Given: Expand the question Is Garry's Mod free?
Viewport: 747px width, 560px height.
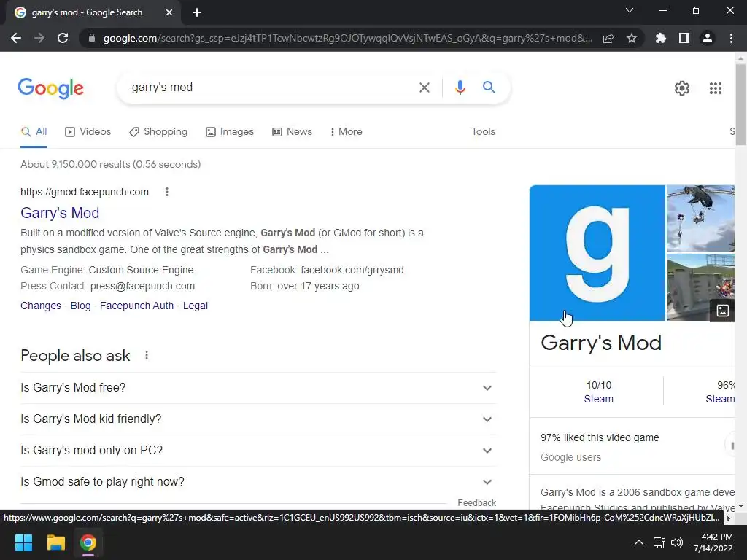Looking at the screenshot, I should (258, 388).
